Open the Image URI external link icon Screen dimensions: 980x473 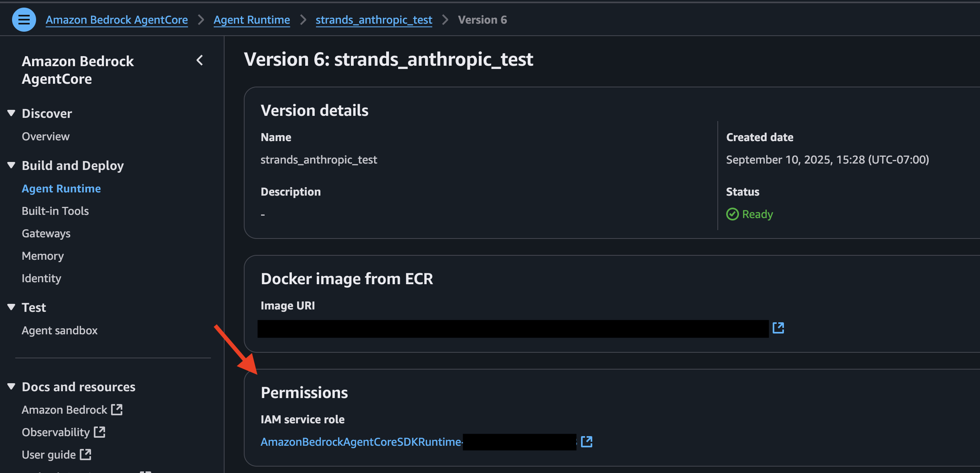pyautogui.click(x=778, y=328)
